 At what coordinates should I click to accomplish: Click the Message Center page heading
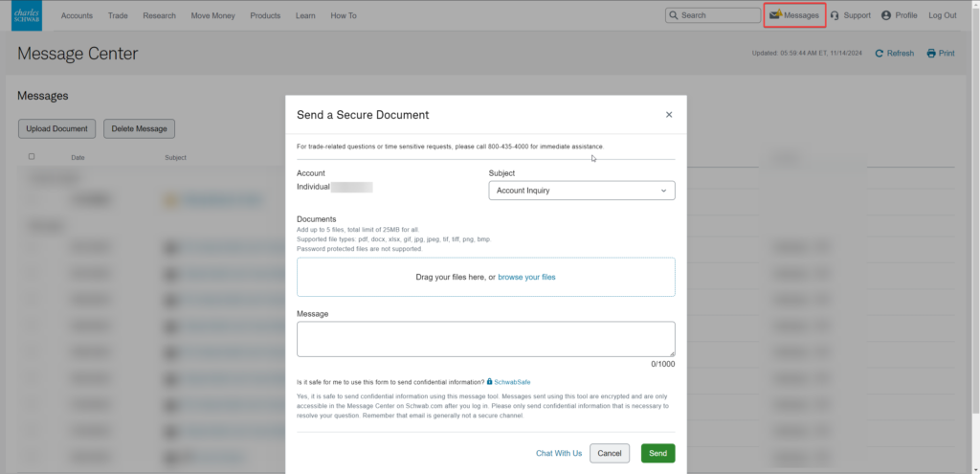click(x=78, y=54)
